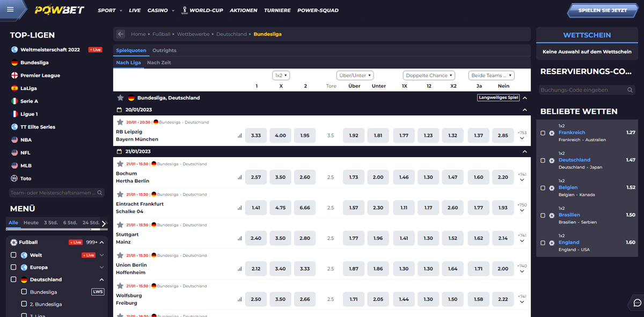Star the RB Leipzig vs Bayern München match
The width and height of the screenshot is (644, 317).
click(120, 122)
